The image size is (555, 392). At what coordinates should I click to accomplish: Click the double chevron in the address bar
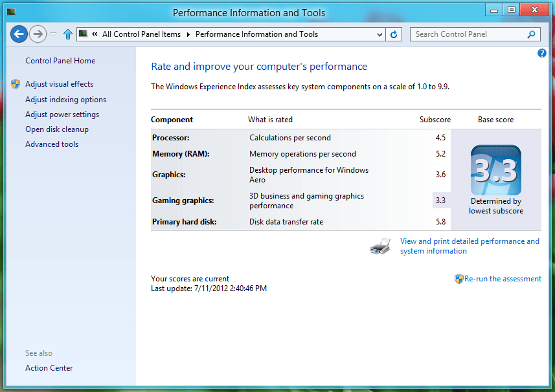pos(95,34)
